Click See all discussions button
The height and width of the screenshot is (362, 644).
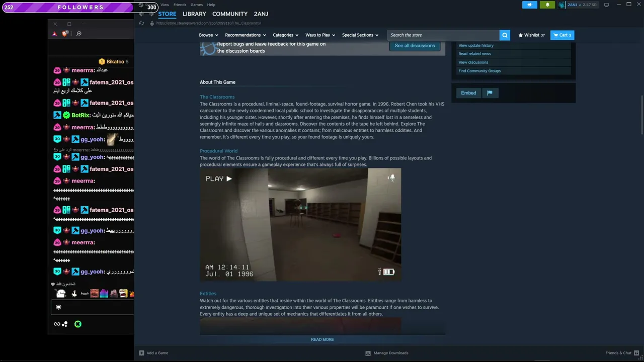415,46
